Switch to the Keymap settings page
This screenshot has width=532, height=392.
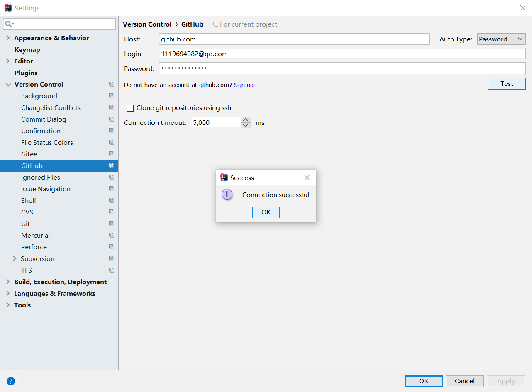[x=28, y=49]
